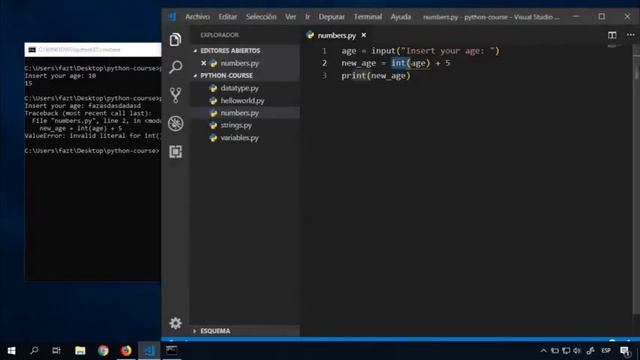Switch to VS Code taskbar icon
This screenshot has width=640, height=360.
(x=149, y=351)
